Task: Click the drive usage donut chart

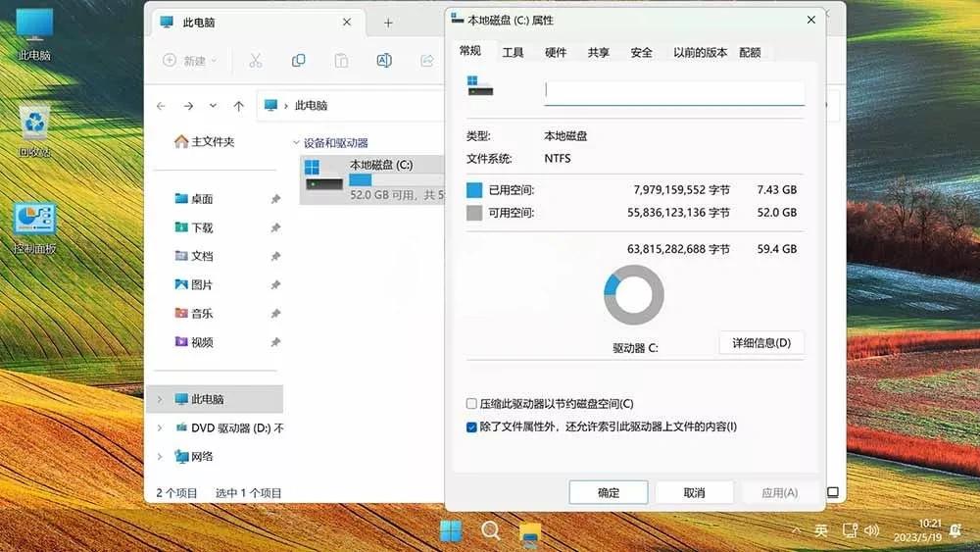Action: pos(634,294)
